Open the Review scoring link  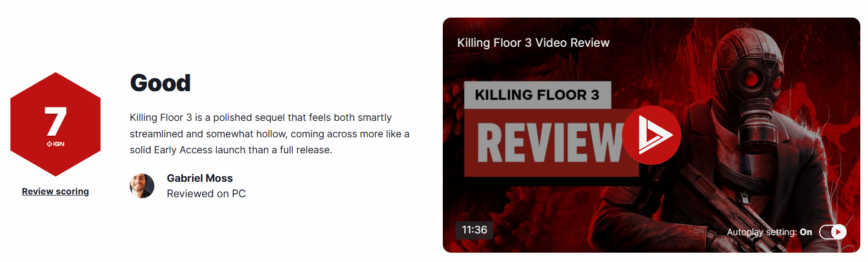(x=55, y=191)
